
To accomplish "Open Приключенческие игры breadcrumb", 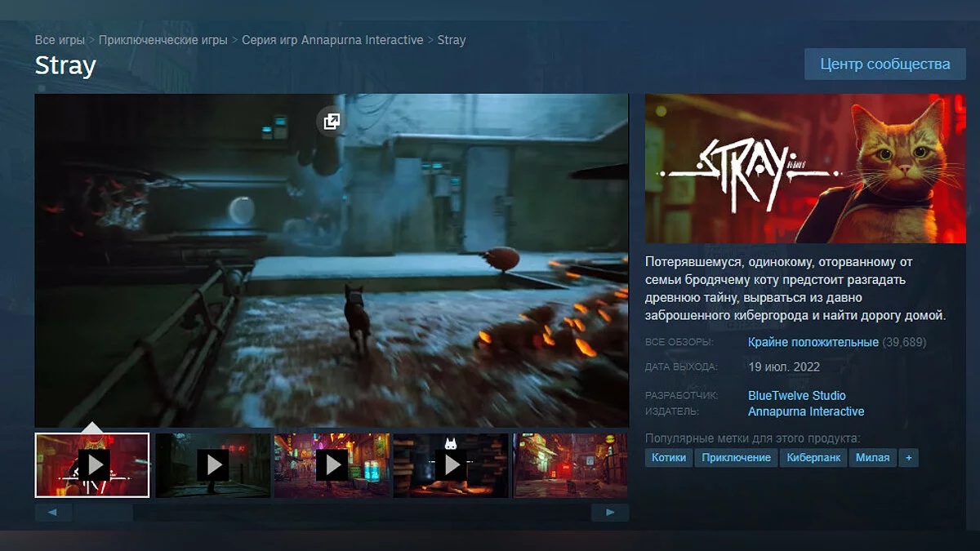I will (163, 40).
